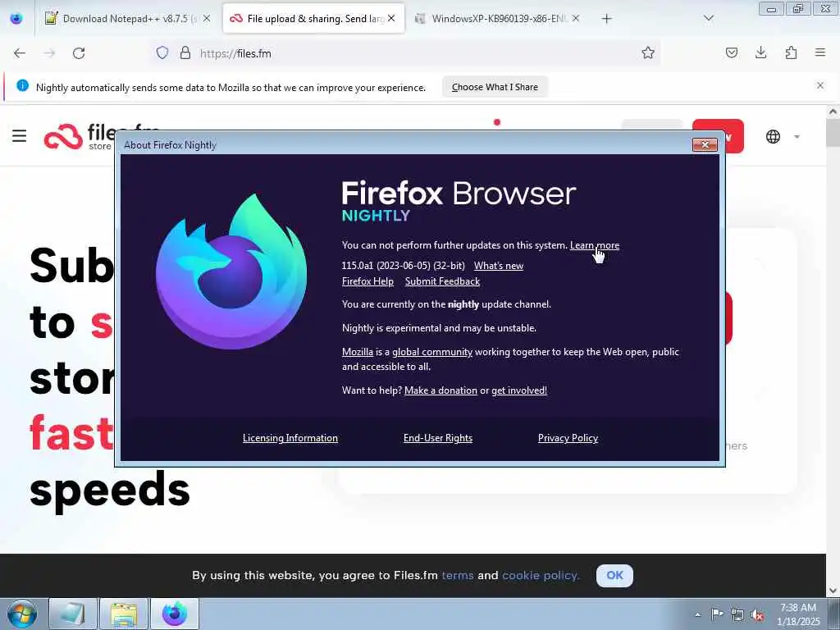
Task: Click the page vertical scrollbar thumb
Action: point(833,133)
